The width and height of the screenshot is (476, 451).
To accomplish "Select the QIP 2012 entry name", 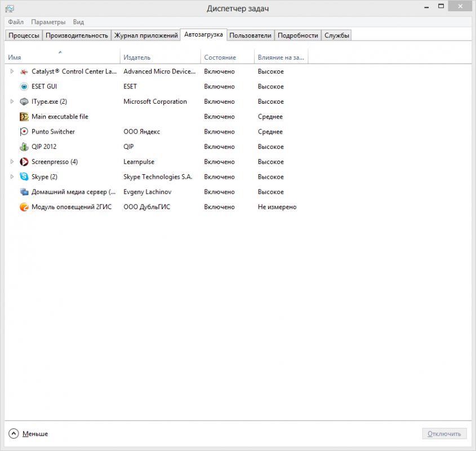I will coord(44,147).
